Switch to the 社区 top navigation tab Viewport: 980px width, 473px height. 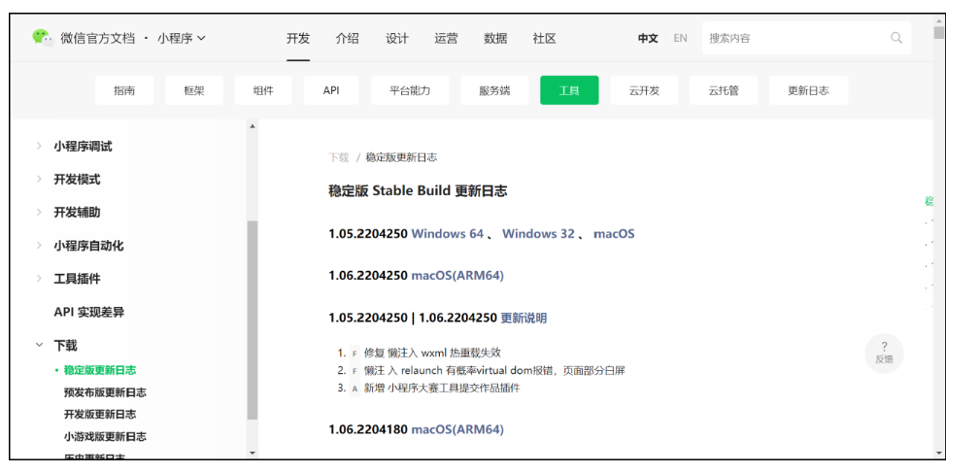[544, 39]
